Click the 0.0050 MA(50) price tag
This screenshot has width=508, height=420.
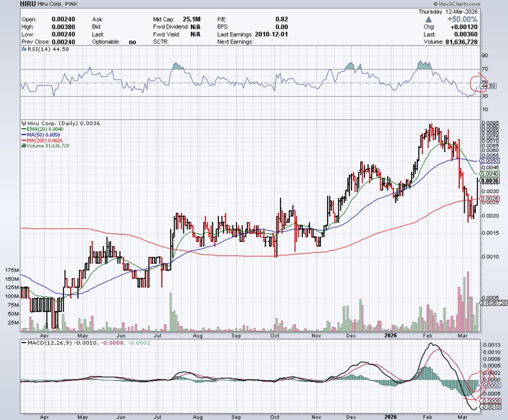click(x=489, y=161)
